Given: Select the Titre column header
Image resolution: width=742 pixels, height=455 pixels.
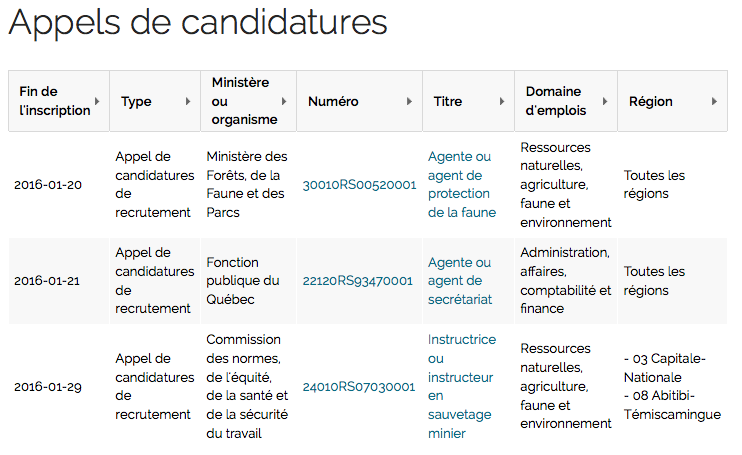Looking at the screenshot, I should 448,101.
